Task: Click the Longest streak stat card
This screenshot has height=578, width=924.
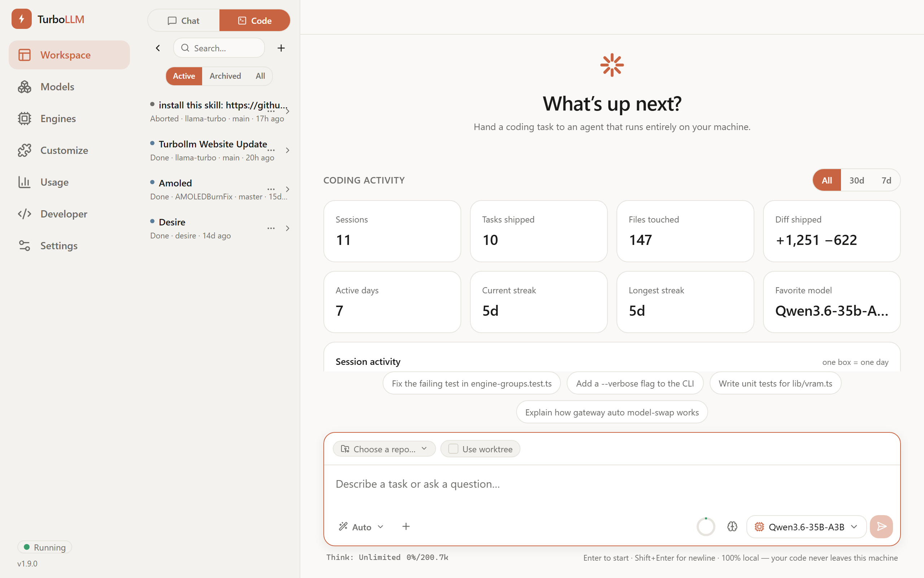Action: pos(685,302)
